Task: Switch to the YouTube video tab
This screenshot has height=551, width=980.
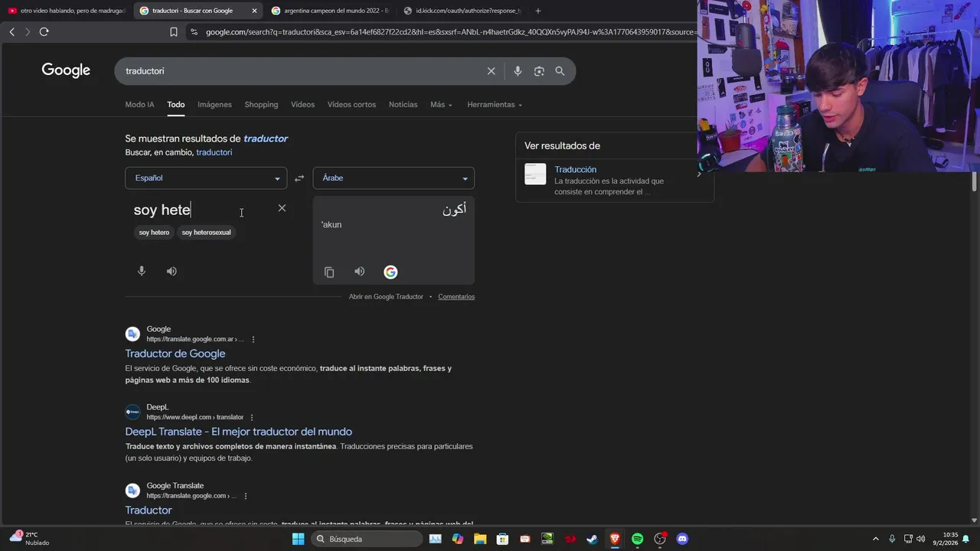Action: [65, 11]
